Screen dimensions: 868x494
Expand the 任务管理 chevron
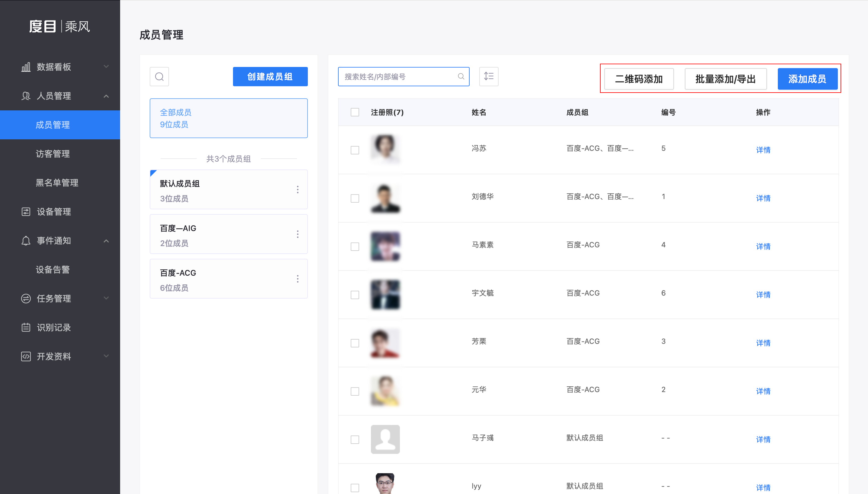tap(106, 298)
